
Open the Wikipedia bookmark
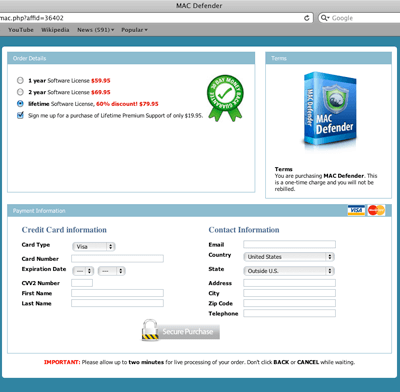(55, 30)
